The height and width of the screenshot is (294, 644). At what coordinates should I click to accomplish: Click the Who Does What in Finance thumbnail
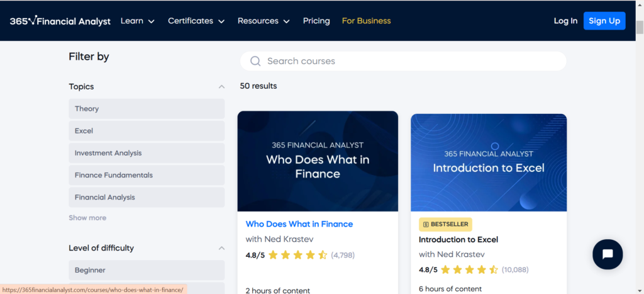[x=318, y=161]
